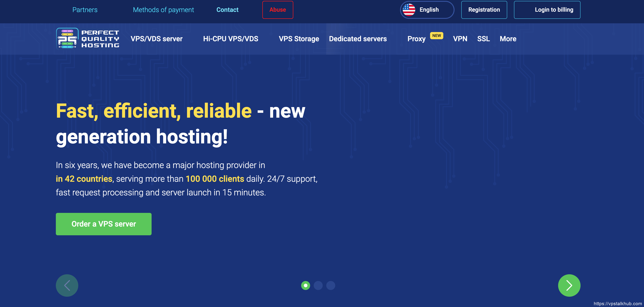Click the Methods of payment link
Screen dimensions: 644x307
163,10
